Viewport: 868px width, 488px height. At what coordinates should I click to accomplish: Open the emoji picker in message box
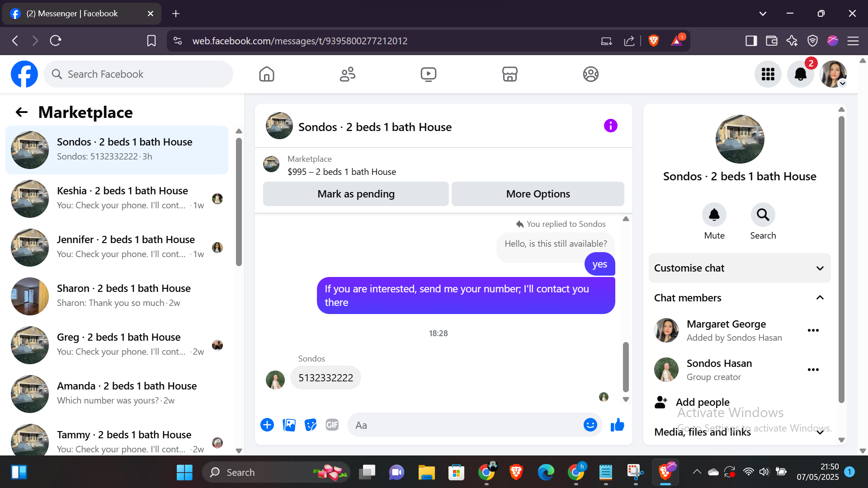click(590, 425)
